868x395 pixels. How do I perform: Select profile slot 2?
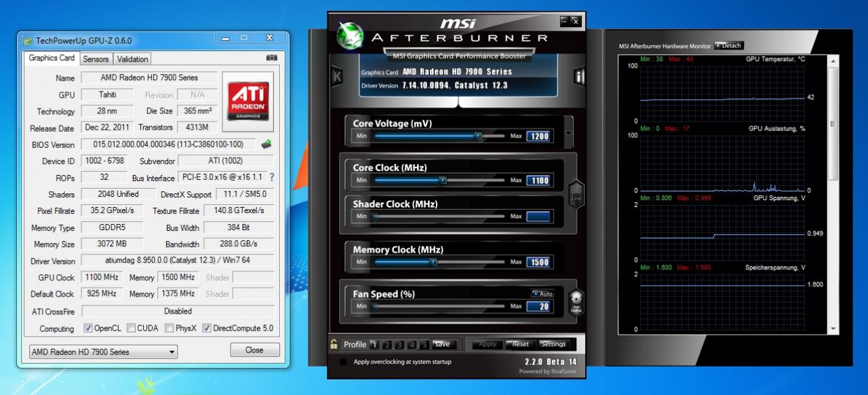tap(388, 344)
